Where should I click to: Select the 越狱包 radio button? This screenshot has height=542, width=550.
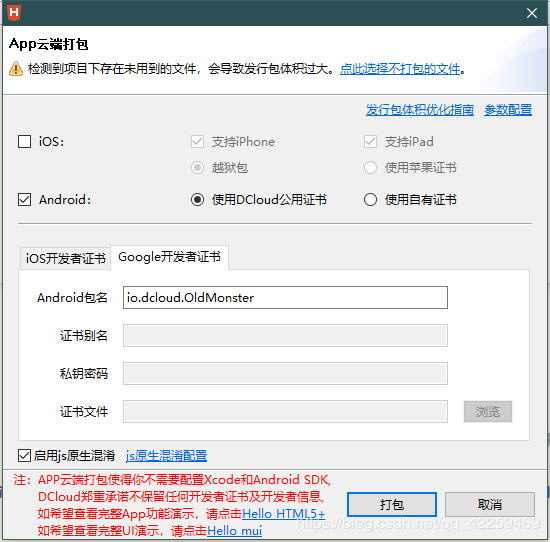click(197, 167)
